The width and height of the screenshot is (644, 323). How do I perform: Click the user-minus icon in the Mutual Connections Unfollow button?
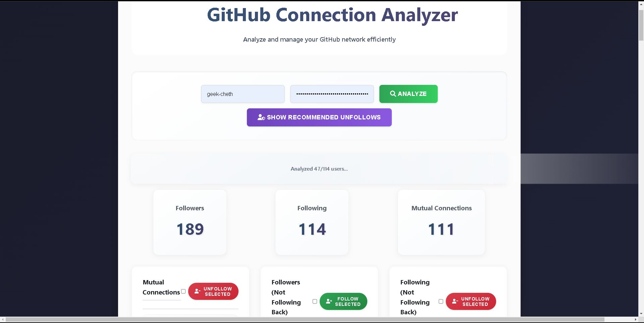[197, 291]
